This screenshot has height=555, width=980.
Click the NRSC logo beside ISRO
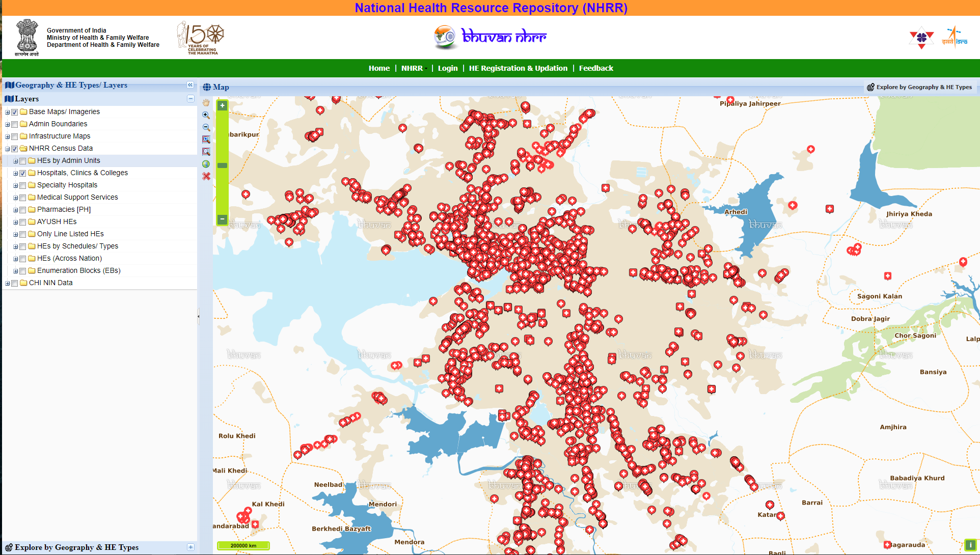[x=921, y=38]
